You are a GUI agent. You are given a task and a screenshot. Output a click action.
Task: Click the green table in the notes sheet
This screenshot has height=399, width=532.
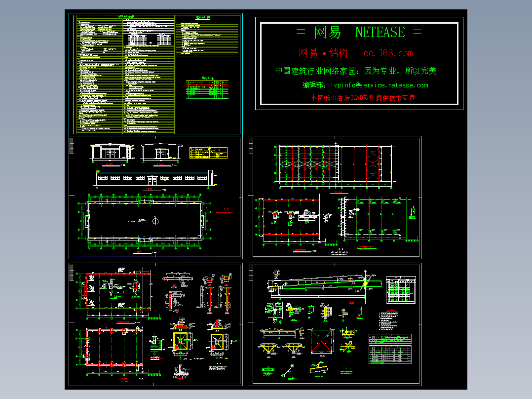point(207,90)
